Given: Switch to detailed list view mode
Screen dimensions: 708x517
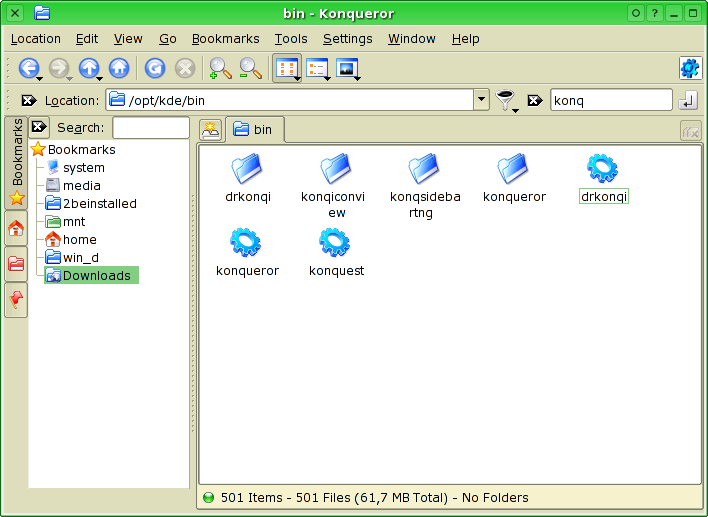Looking at the screenshot, I should pyautogui.click(x=316, y=68).
